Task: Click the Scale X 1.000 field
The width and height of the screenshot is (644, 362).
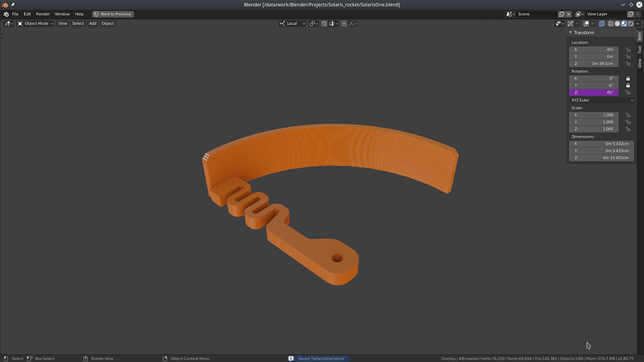Action: [x=594, y=115]
